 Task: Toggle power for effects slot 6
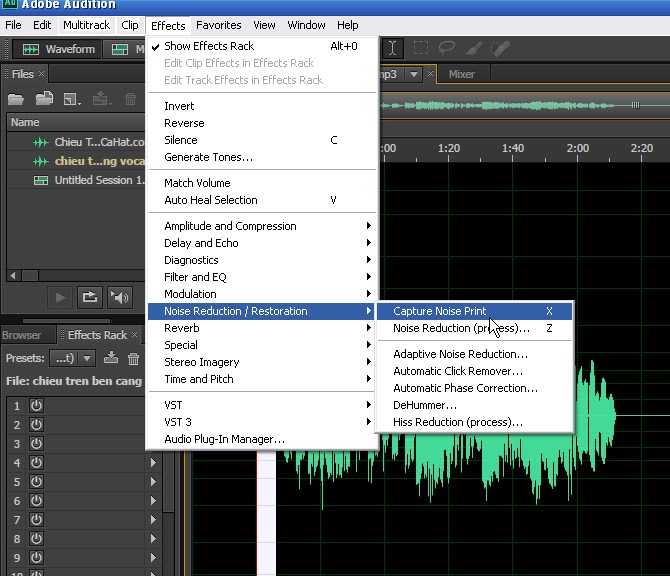click(x=36, y=500)
